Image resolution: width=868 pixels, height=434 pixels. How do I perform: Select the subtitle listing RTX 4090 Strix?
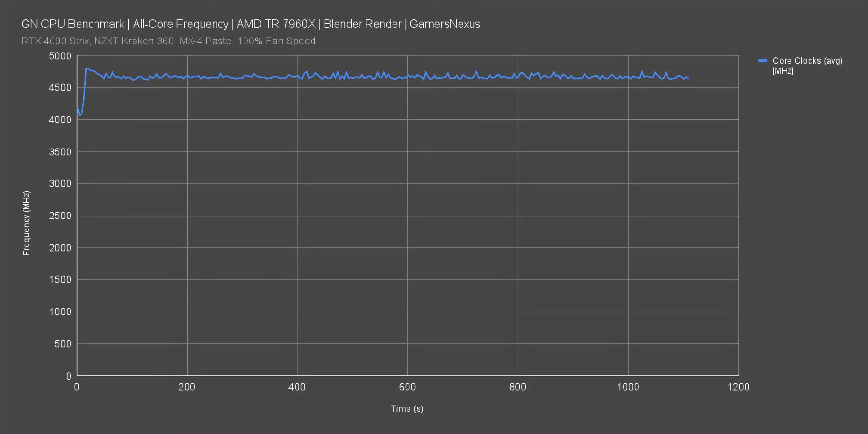(168, 41)
